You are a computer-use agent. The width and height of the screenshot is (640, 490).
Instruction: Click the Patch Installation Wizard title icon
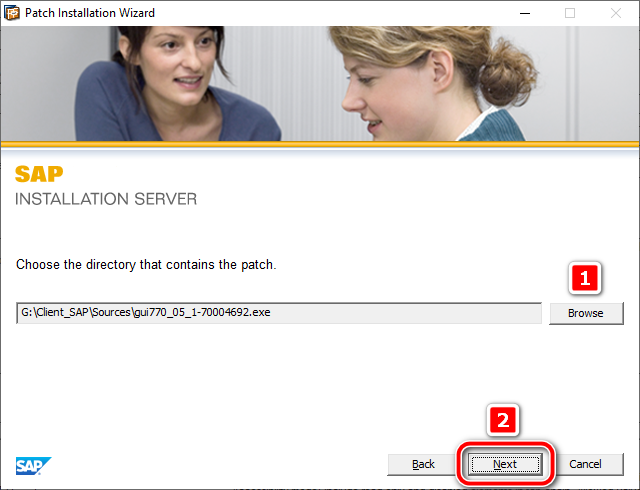[x=12, y=13]
